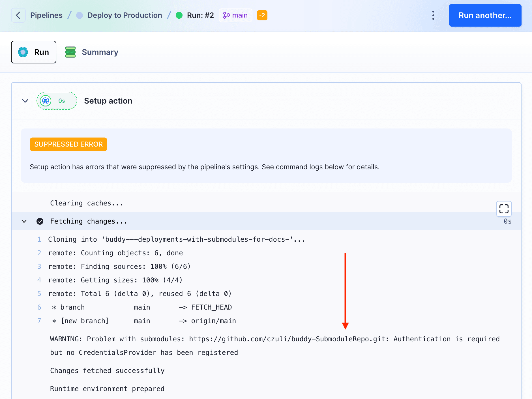
Task: Click the Deploy to Production pipeline dot icon
Action: [x=80, y=15]
